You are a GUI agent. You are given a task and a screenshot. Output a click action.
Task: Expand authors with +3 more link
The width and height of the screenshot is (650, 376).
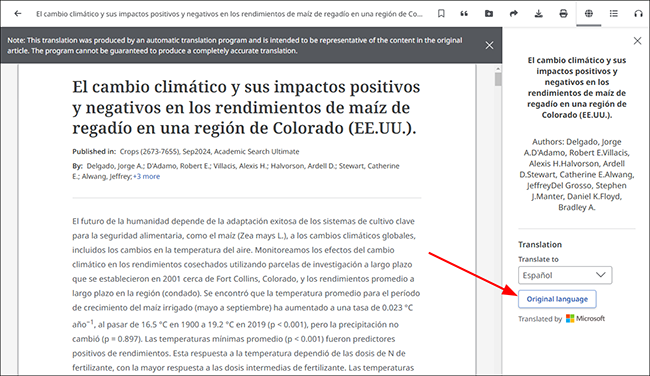coord(146,176)
